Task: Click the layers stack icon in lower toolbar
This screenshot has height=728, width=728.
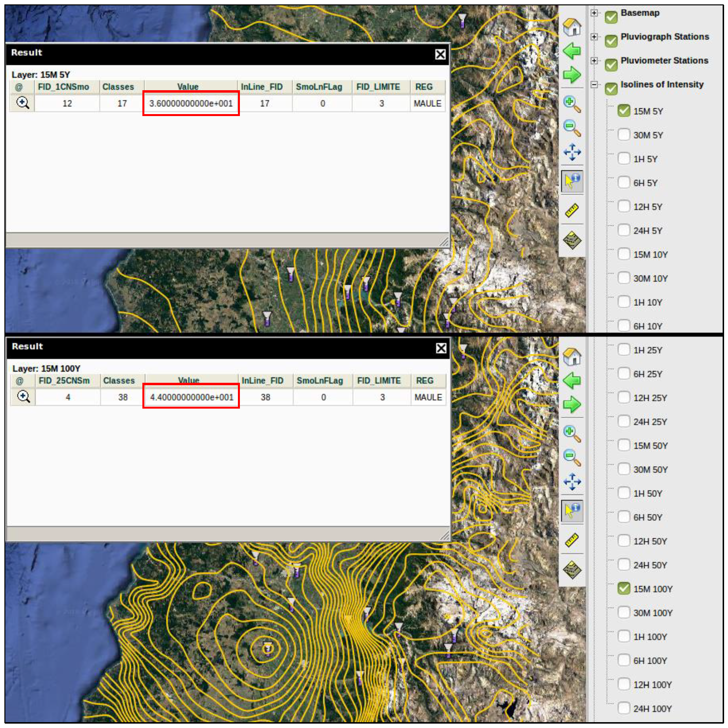Action: pyautogui.click(x=572, y=569)
